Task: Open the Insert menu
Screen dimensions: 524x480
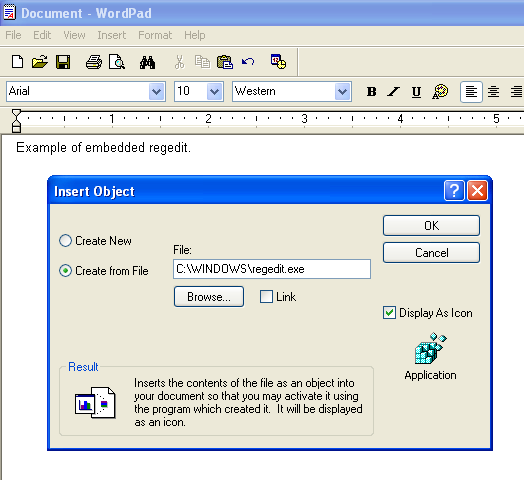Action: [x=112, y=35]
